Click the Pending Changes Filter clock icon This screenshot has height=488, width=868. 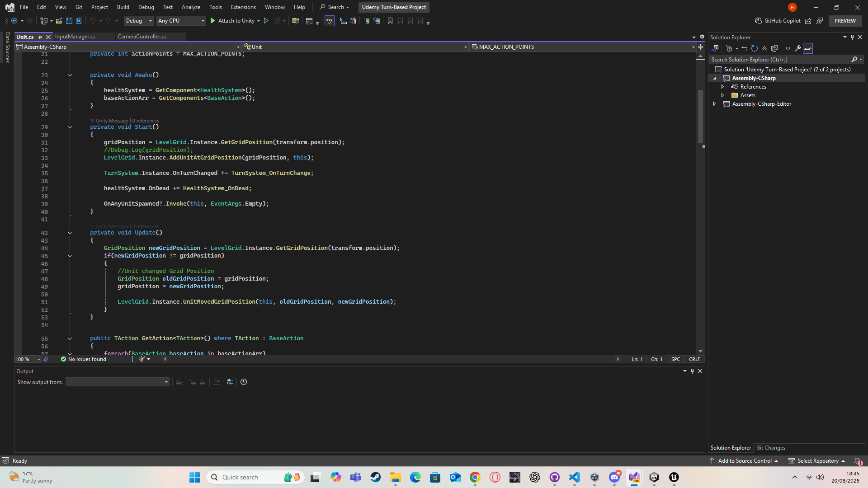click(729, 48)
